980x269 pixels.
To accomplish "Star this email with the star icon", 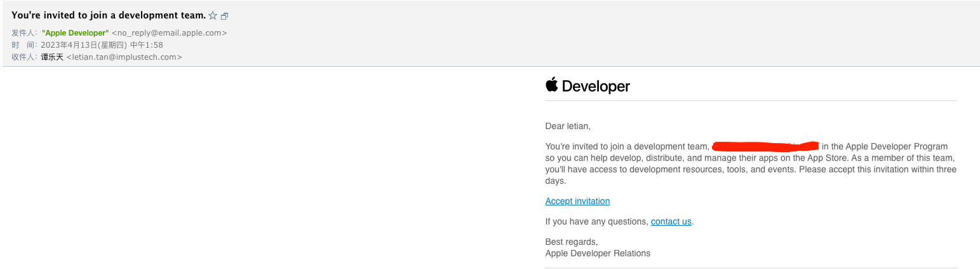I will click(x=213, y=15).
